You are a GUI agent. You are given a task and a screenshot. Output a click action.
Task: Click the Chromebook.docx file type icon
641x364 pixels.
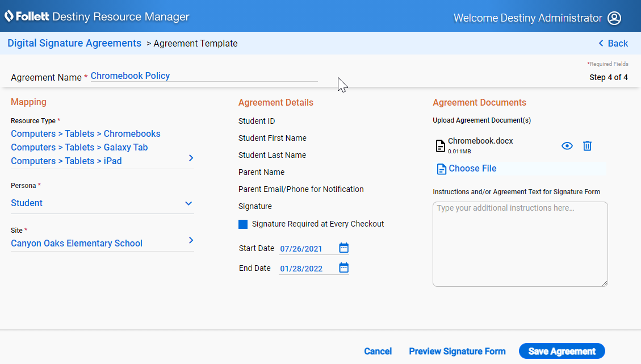pyautogui.click(x=441, y=146)
